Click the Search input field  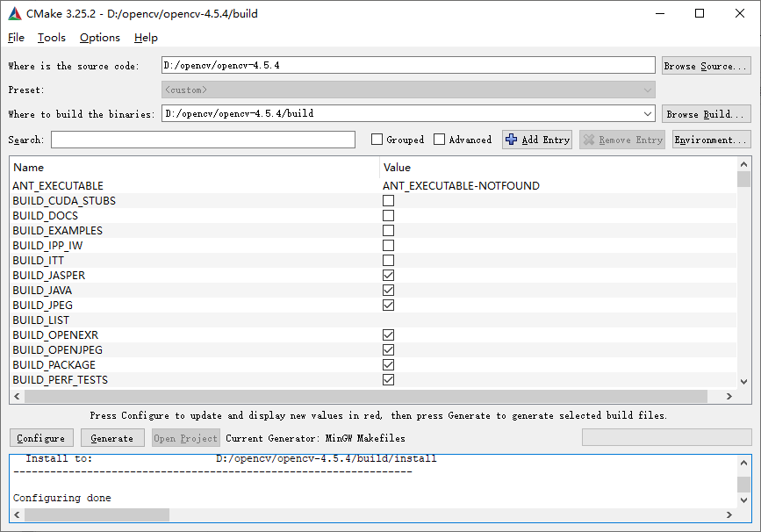tap(203, 140)
